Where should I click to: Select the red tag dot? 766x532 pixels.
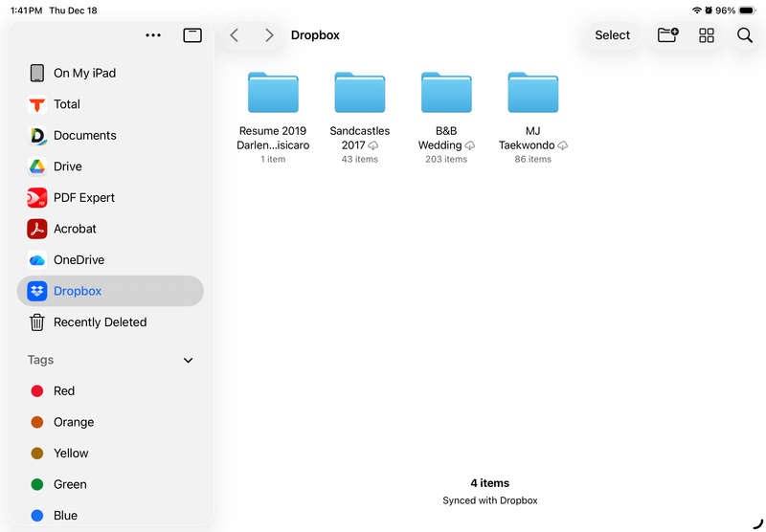pyautogui.click(x=37, y=391)
